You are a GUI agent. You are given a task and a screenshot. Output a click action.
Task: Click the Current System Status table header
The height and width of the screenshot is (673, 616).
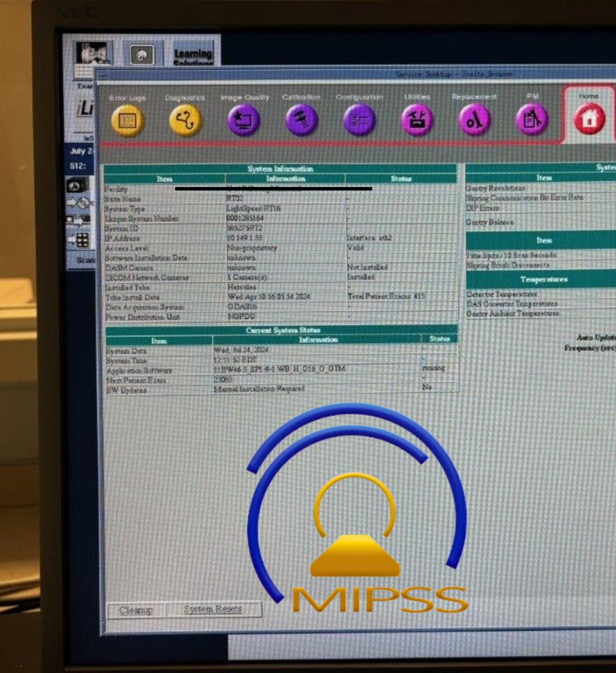283,330
